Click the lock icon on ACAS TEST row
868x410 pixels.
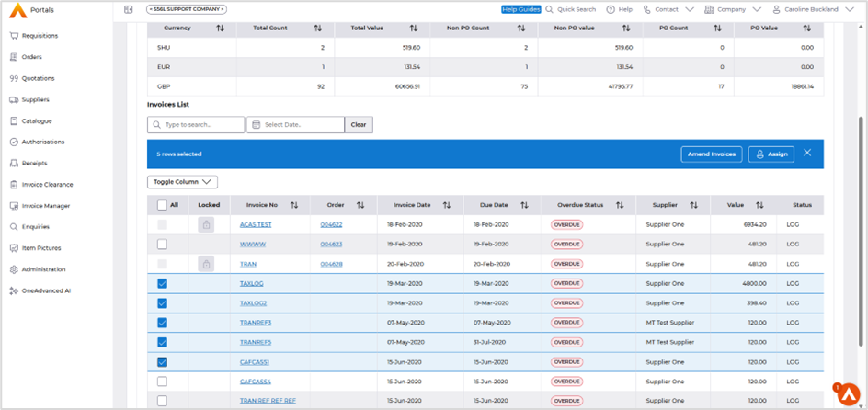tap(206, 224)
